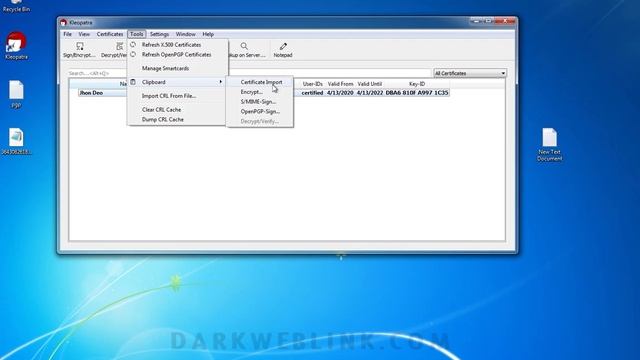This screenshot has width=640, height=360.
Task: Sort by Valid From column header
Action: point(340,84)
